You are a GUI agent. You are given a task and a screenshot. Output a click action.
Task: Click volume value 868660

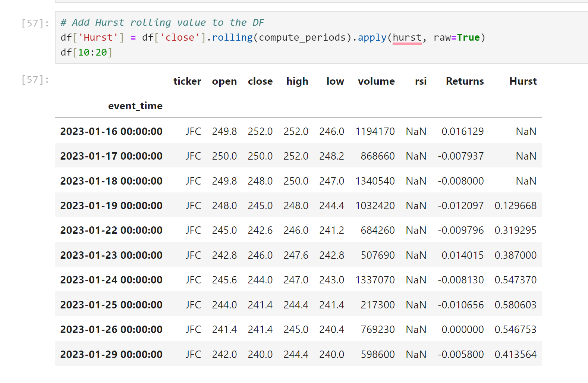click(x=378, y=156)
